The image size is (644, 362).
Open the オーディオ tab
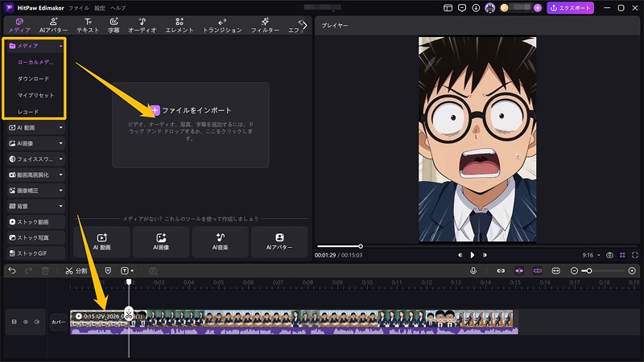pyautogui.click(x=142, y=26)
